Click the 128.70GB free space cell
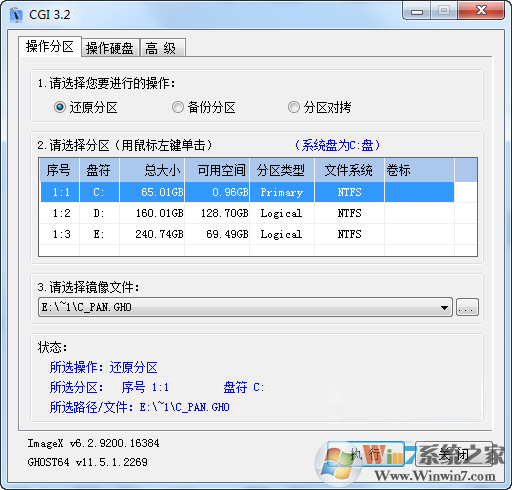The image size is (512, 490). [x=217, y=213]
